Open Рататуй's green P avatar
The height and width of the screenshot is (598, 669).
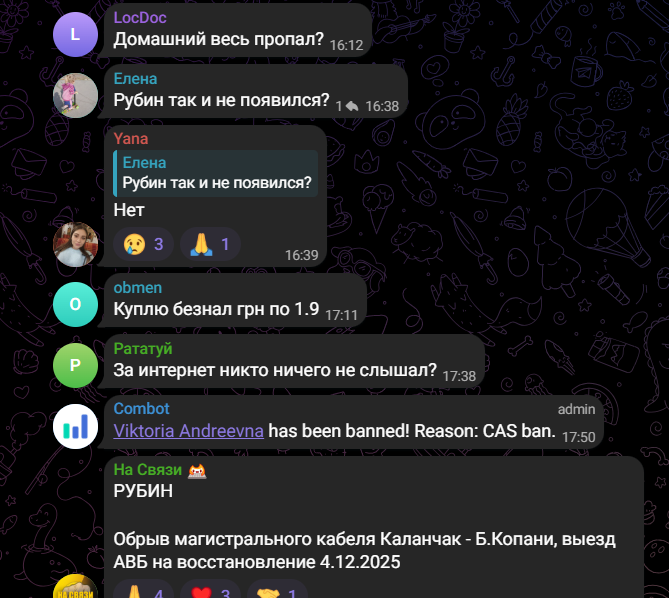click(76, 366)
